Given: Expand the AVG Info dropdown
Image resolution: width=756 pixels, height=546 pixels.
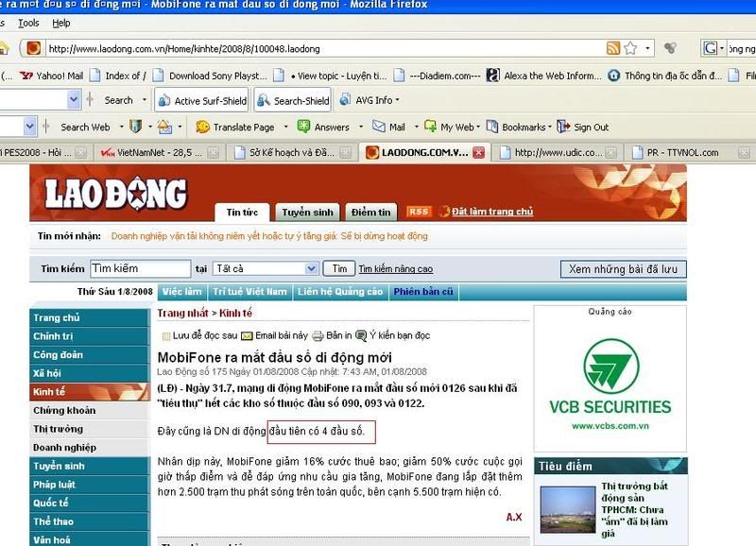Looking at the screenshot, I should coord(397,100).
